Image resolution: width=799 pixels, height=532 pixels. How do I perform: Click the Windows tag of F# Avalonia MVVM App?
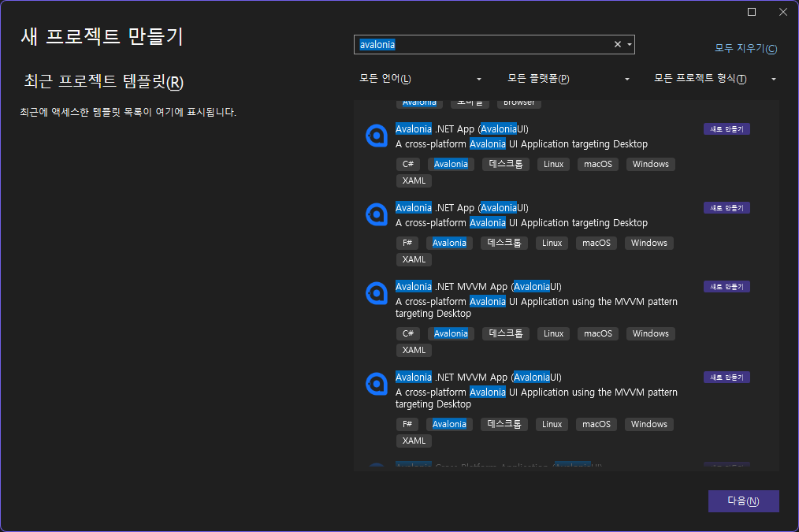tap(649, 425)
